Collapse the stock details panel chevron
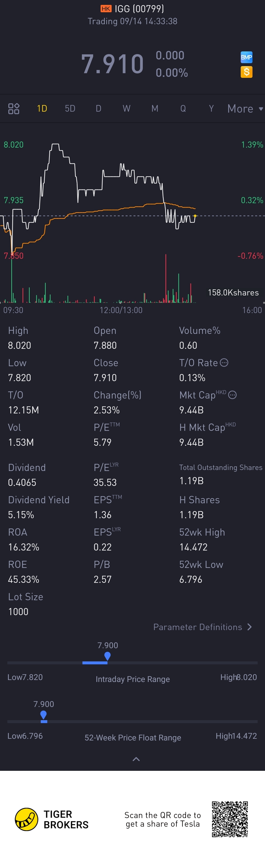Screen dimensions: 265x868 coord(136,759)
